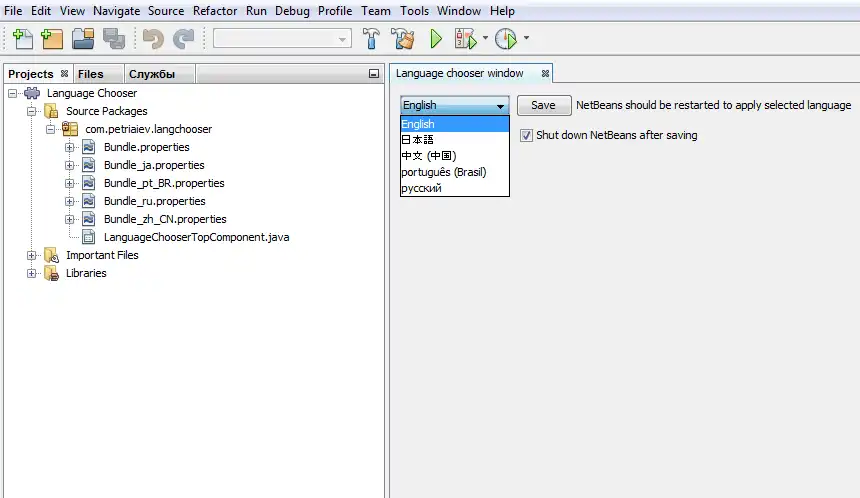Click the New File toolbar icon
The width and height of the screenshot is (860, 498).
coord(22,39)
